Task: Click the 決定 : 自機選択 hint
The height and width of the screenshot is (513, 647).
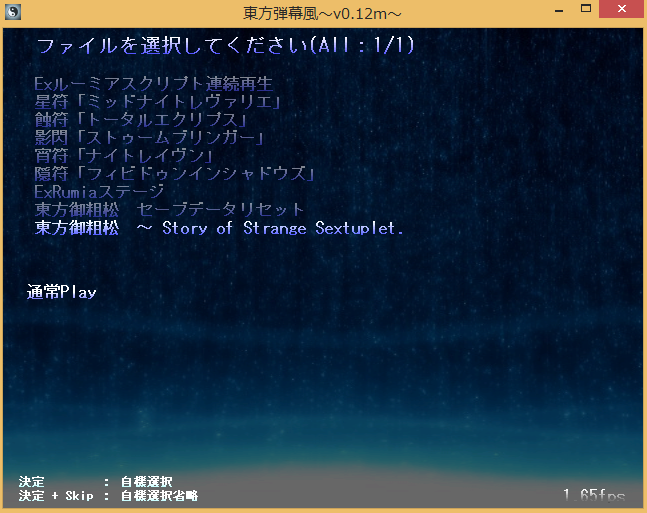Action: (x=95, y=482)
